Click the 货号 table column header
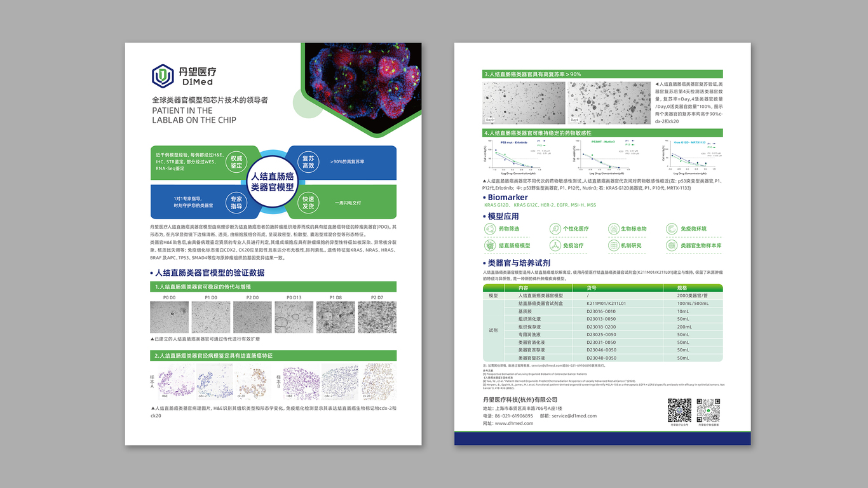 (x=591, y=288)
